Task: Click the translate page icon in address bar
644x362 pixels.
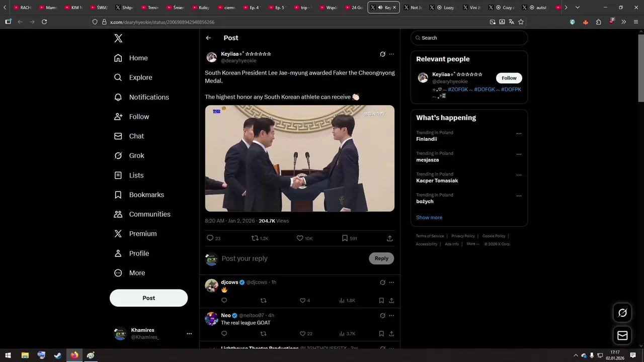Action: [511, 22]
